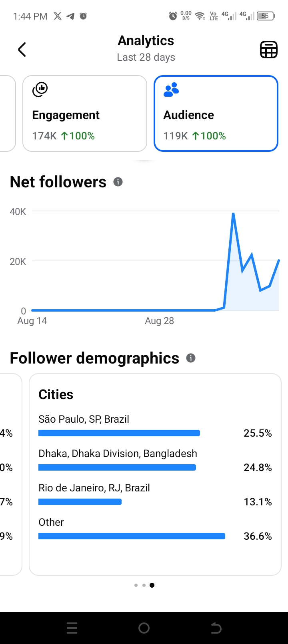288x644 pixels.
Task: Tap the Telegram notification icon
Action: (x=70, y=16)
